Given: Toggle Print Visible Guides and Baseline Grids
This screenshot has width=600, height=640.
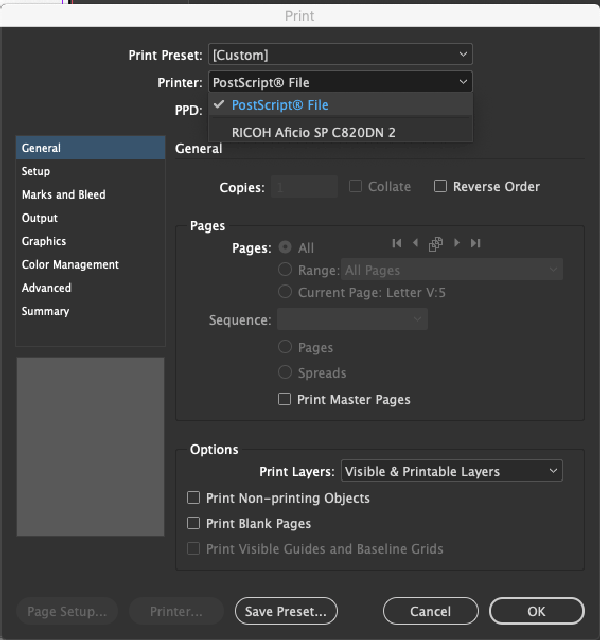Looking at the screenshot, I should [193, 549].
